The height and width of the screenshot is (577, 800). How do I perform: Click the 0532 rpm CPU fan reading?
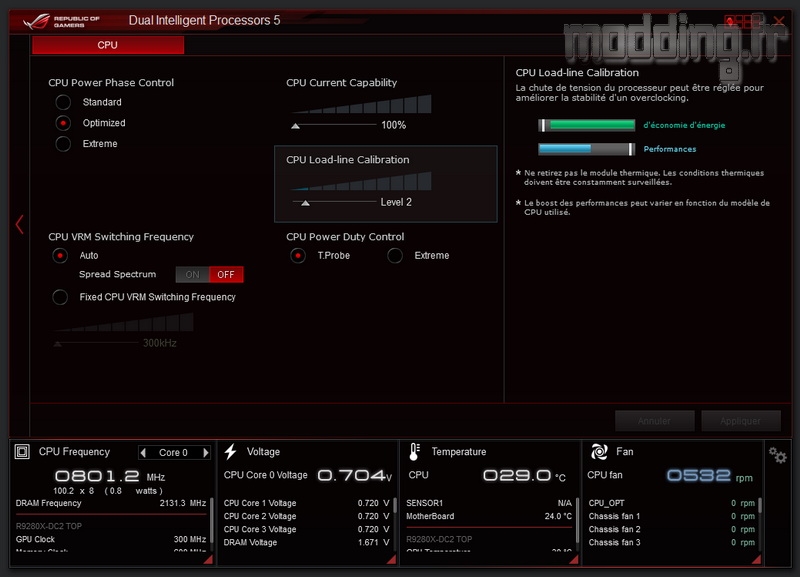(710, 476)
